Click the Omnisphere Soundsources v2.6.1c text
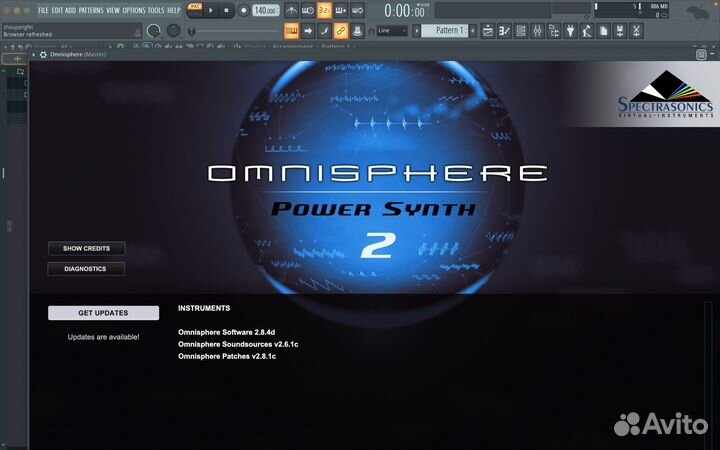Image resolution: width=720 pixels, height=450 pixels. point(238,344)
